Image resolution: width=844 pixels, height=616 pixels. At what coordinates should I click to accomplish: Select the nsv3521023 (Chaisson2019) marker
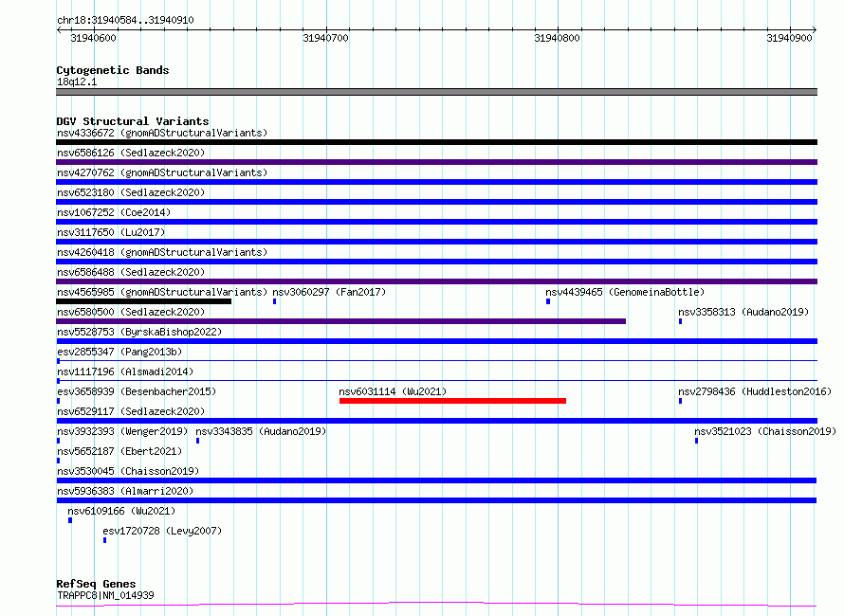[x=696, y=441]
